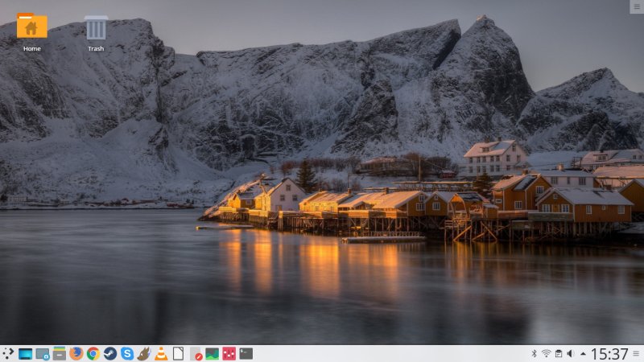The width and height of the screenshot is (644, 362).
Task: Launch VLC media player from the taskbar
Action: [161, 354]
